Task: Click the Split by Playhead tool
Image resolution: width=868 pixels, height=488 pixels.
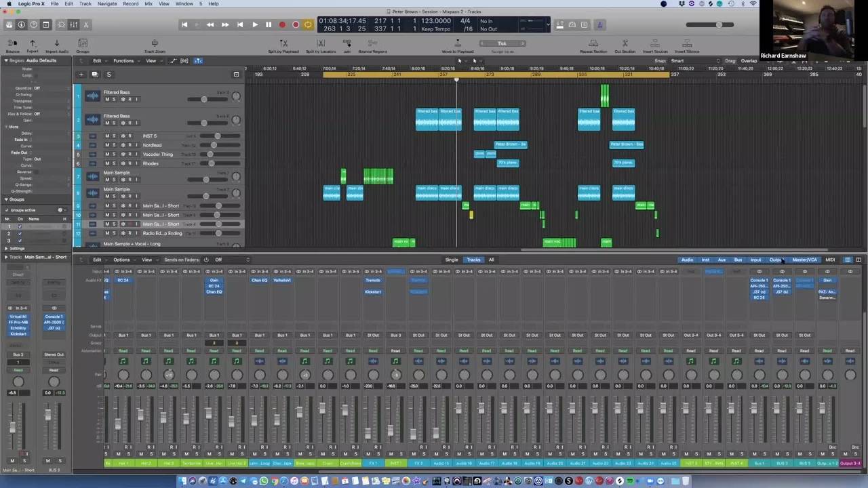Action: [x=283, y=45]
